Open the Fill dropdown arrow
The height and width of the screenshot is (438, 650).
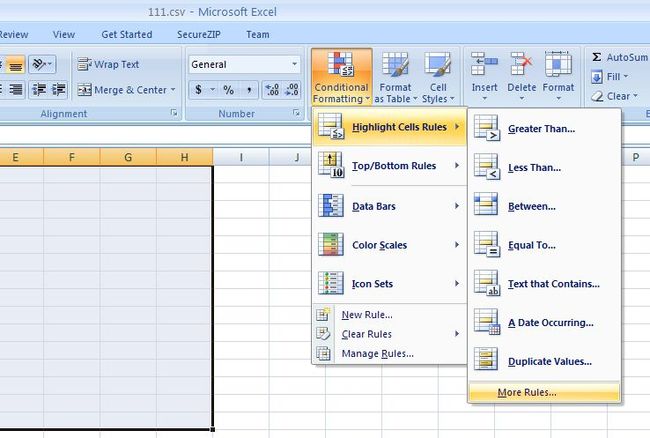[626, 77]
